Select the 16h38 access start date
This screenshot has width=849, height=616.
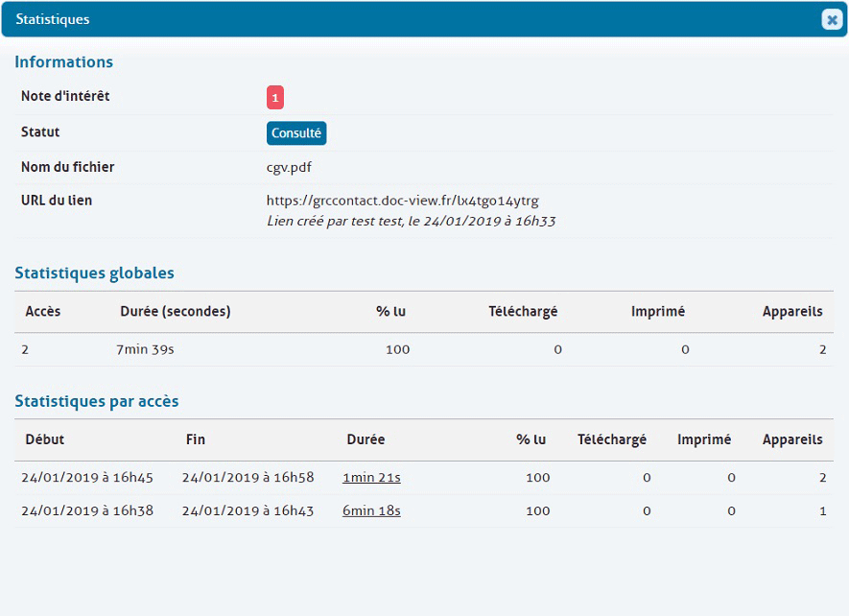click(x=87, y=511)
